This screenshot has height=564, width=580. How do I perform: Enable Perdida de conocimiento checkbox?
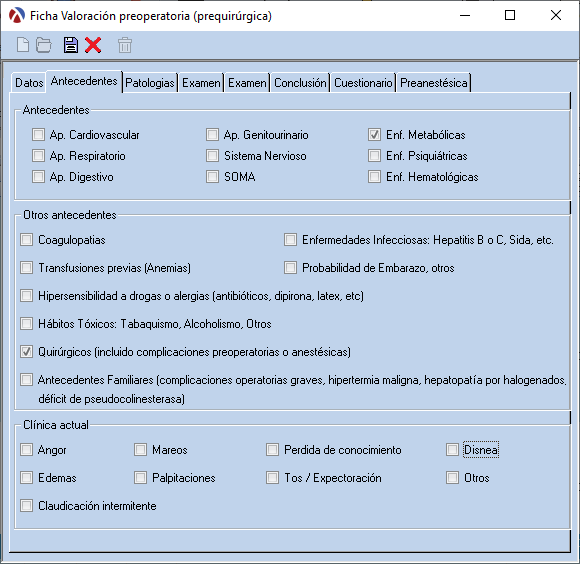[273, 450]
